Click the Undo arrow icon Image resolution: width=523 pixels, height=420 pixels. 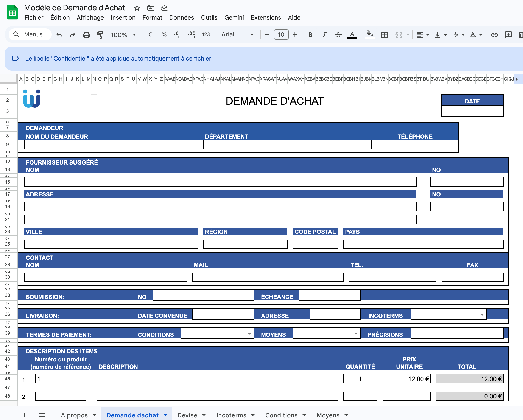click(x=59, y=35)
